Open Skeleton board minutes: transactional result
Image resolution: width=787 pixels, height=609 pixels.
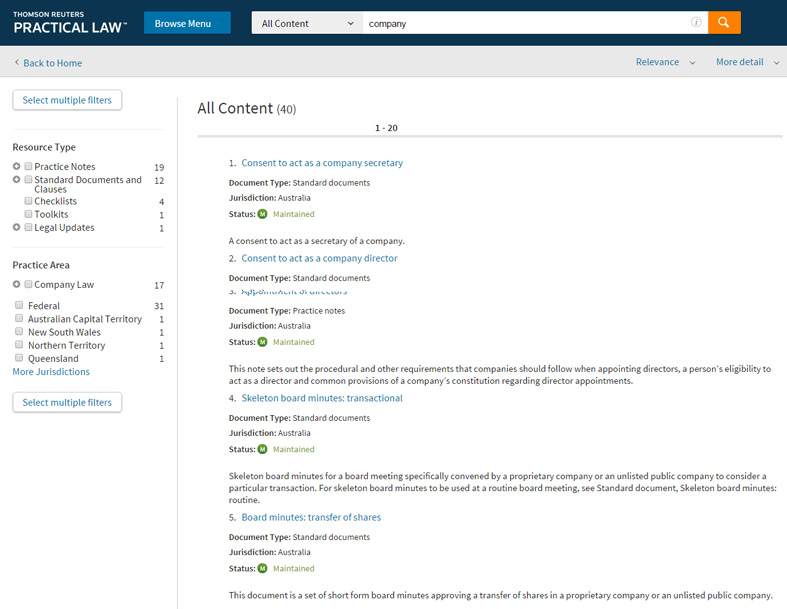pyautogui.click(x=321, y=398)
